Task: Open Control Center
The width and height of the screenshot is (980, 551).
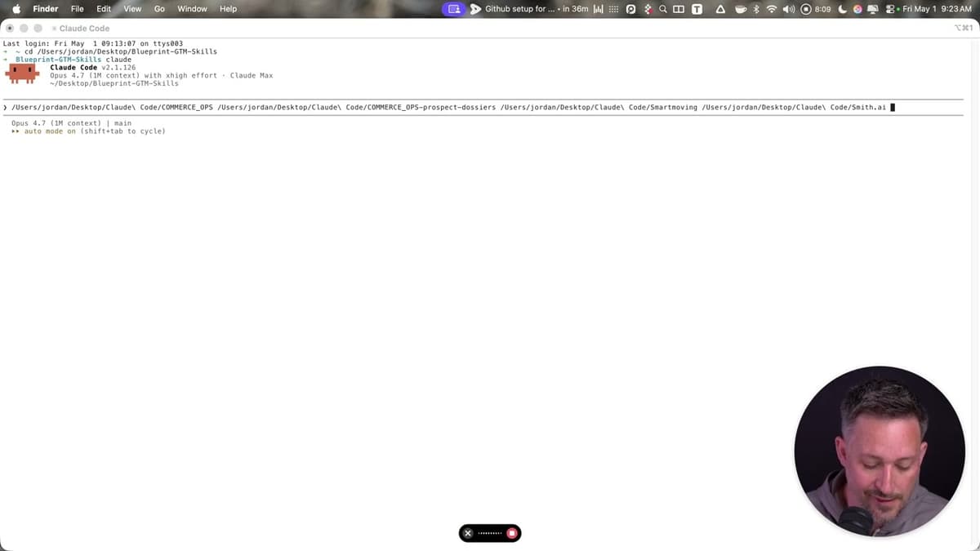Action: click(x=890, y=9)
